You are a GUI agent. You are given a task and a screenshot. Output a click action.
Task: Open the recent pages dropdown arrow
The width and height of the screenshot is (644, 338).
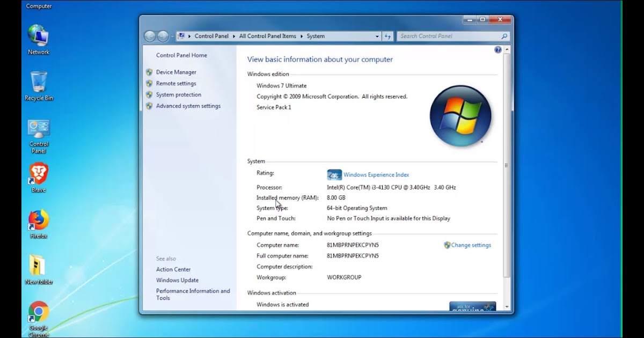pyautogui.click(x=172, y=36)
